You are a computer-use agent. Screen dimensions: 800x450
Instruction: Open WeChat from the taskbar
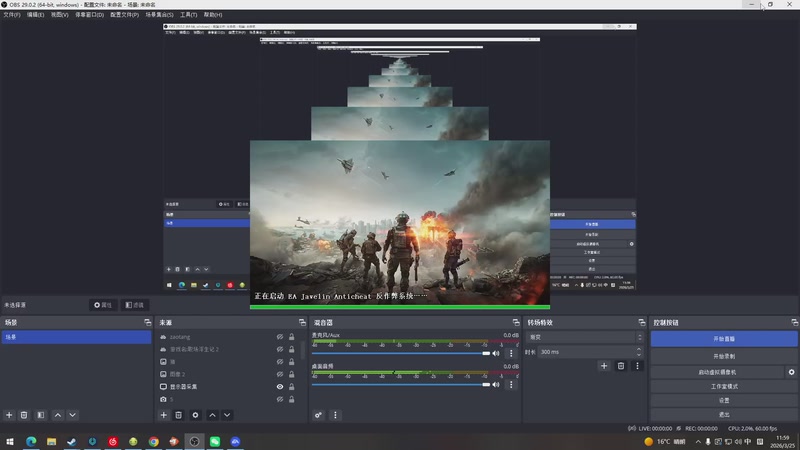coord(215,441)
